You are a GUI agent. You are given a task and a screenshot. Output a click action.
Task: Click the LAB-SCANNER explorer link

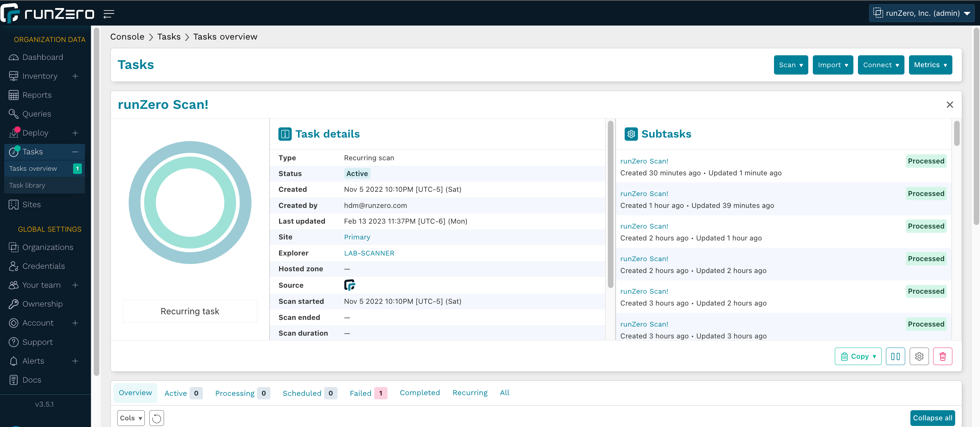[369, 253]
